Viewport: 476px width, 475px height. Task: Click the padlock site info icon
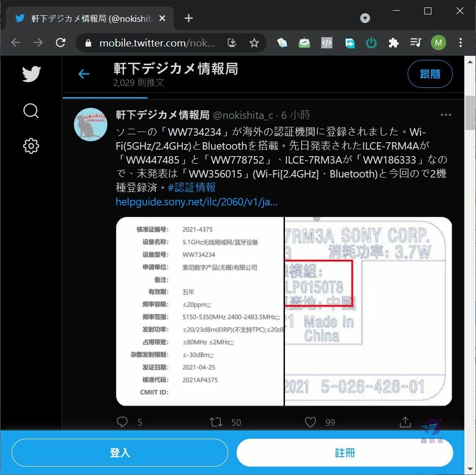tap(88, 43)
